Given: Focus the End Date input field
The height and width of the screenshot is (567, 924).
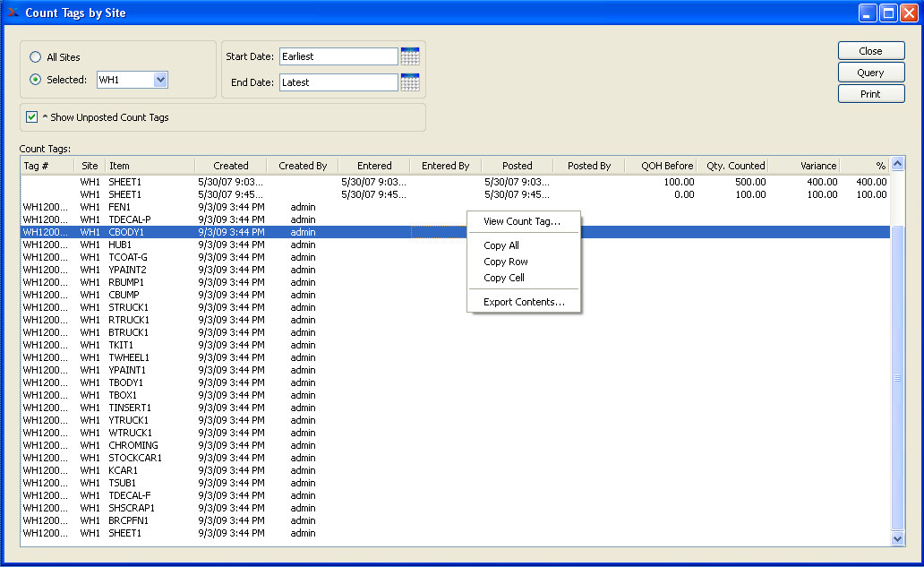Looking at the screenshot, I should click(338, 82).
